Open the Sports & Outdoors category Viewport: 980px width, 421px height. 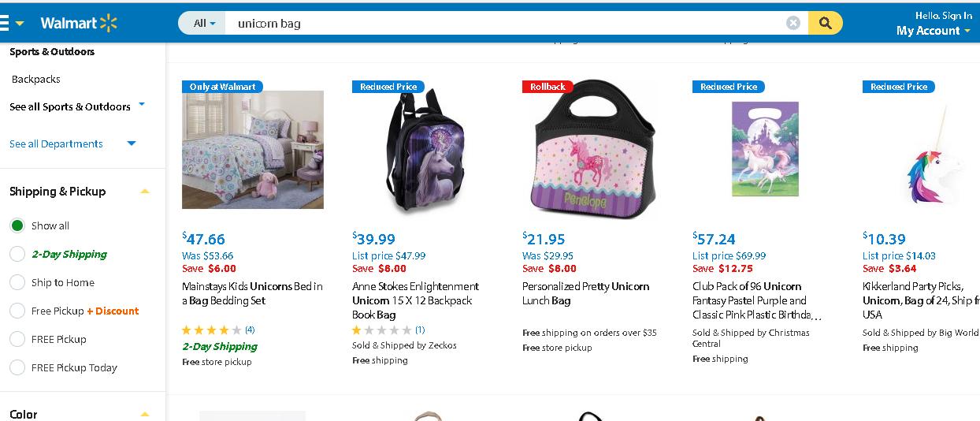(x=52, y=51)
